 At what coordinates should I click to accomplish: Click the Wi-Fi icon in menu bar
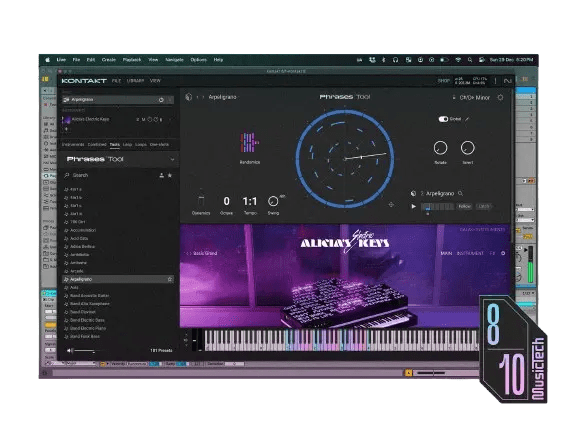coord(458,60)
